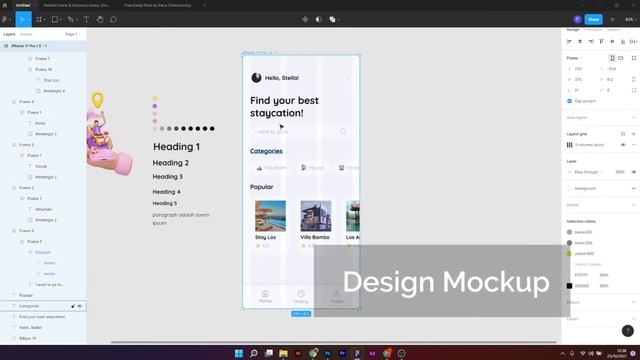Image resolution: width=640 pixels, height=360 pixels.
Task: Switch to the Free Emoji Pack tab
Action: coord(158,5)
